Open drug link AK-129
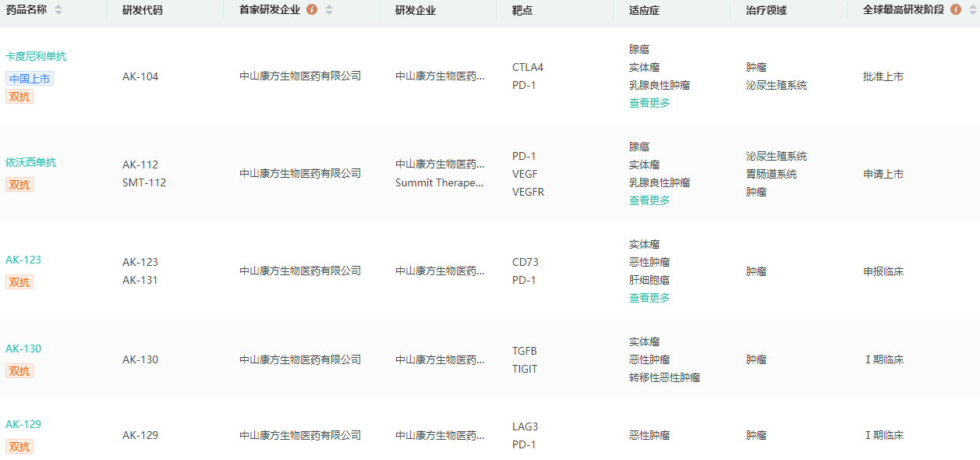This screenshot has height=460, width=980. point(23,424)
